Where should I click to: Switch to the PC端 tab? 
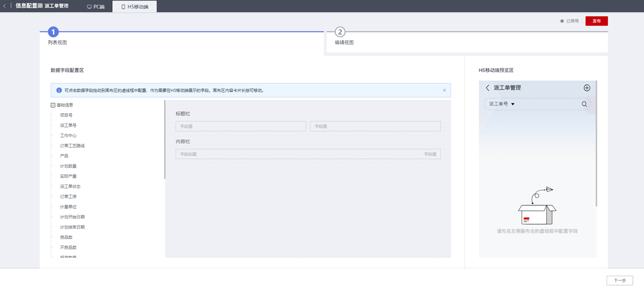point(96,7)
